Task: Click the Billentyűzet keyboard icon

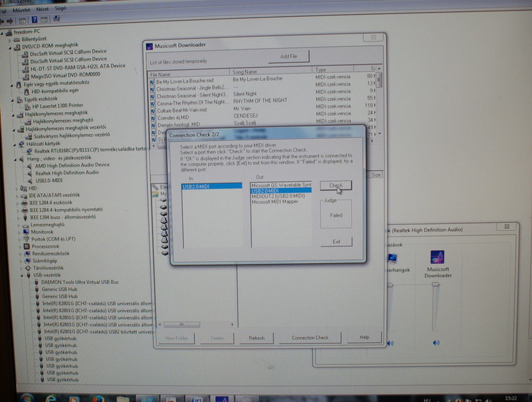Action: [x=17, y=39]
